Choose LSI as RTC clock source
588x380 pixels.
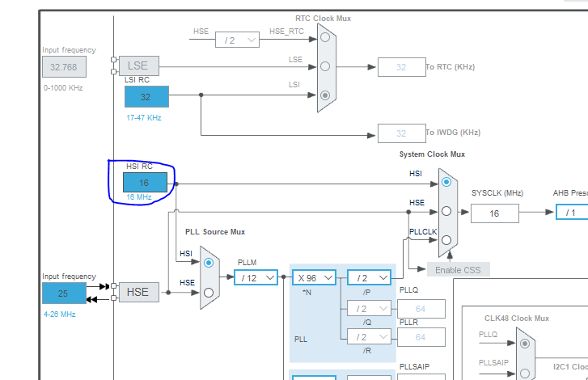(324, 95)
